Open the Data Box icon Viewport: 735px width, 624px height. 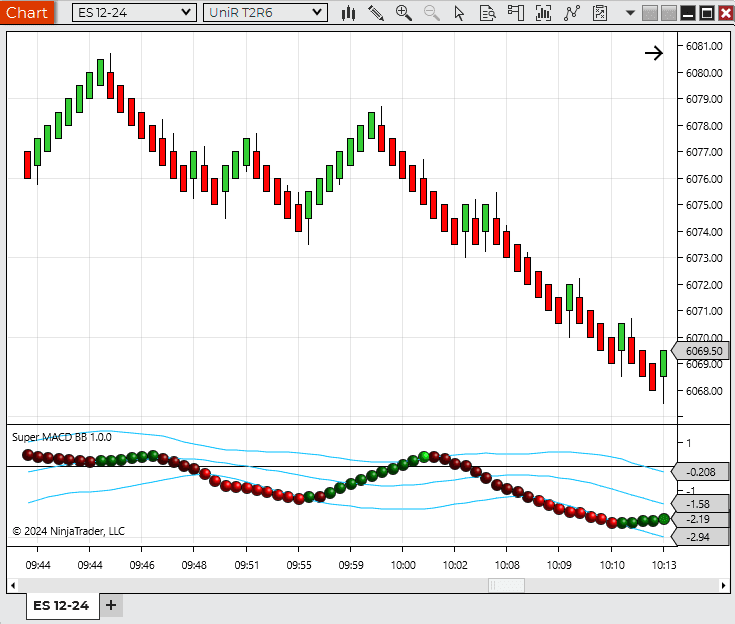[x=487, y=13]
